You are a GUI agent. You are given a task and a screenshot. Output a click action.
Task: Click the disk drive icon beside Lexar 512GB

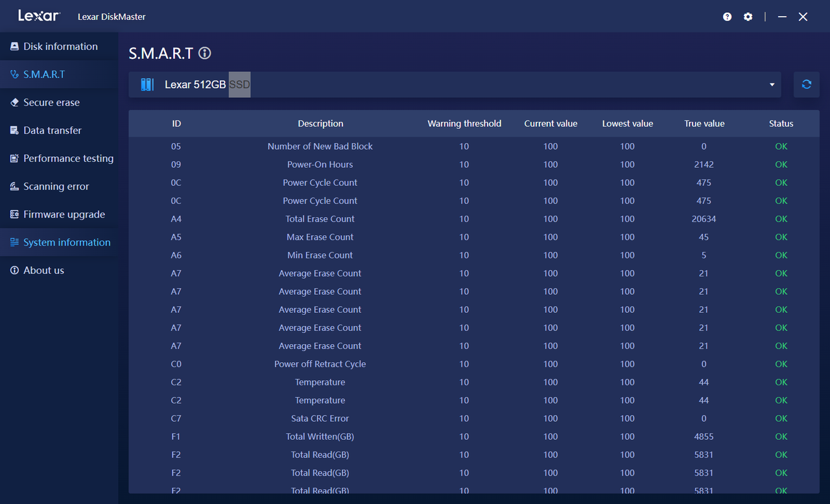147,84
